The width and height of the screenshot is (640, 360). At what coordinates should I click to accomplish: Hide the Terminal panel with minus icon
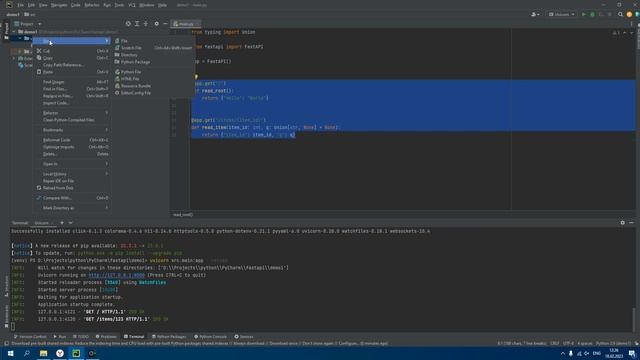coord(631,223)
